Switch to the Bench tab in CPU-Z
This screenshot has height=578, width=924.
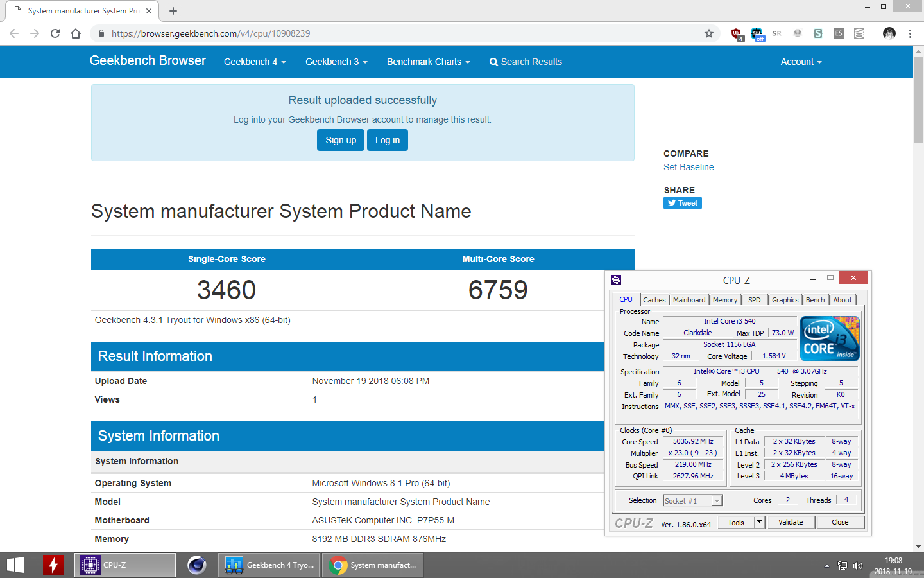point(816,300)
